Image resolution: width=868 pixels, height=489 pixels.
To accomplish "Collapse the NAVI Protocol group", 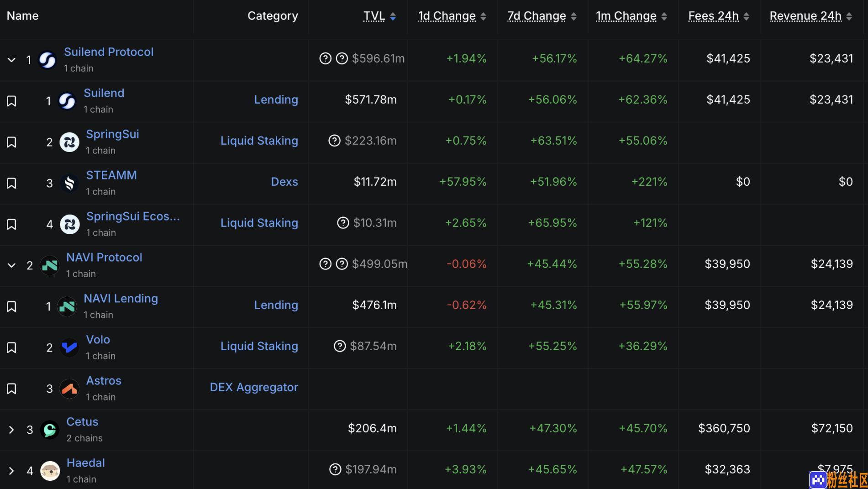I will (x=11, y=265).
